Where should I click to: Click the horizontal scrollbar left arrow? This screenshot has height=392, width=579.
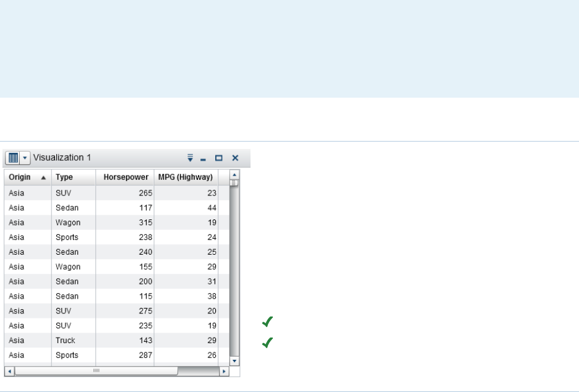[10, 371]
